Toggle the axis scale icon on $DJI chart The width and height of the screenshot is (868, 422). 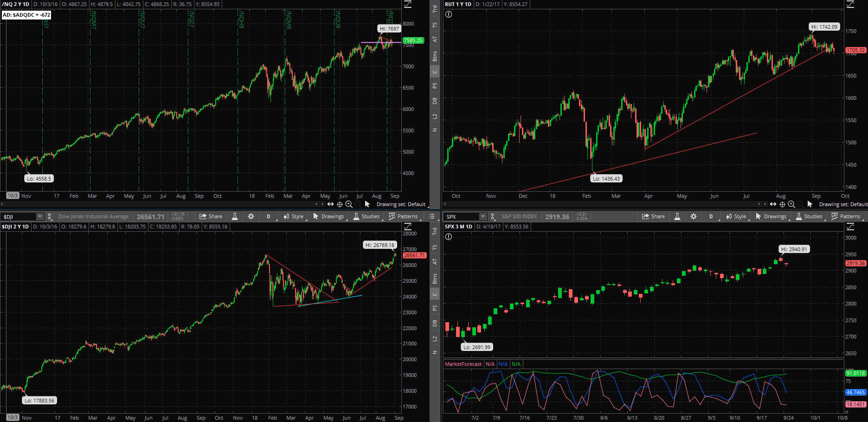pyautogui.click(x=408, y=227)
